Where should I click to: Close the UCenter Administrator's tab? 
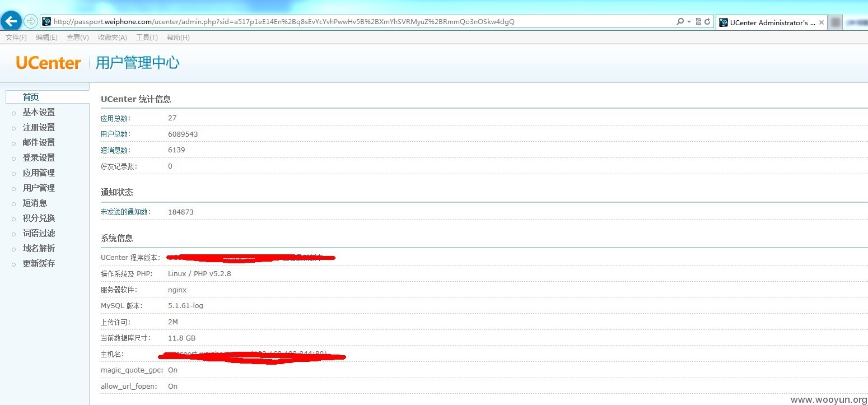tap(821, 22)
